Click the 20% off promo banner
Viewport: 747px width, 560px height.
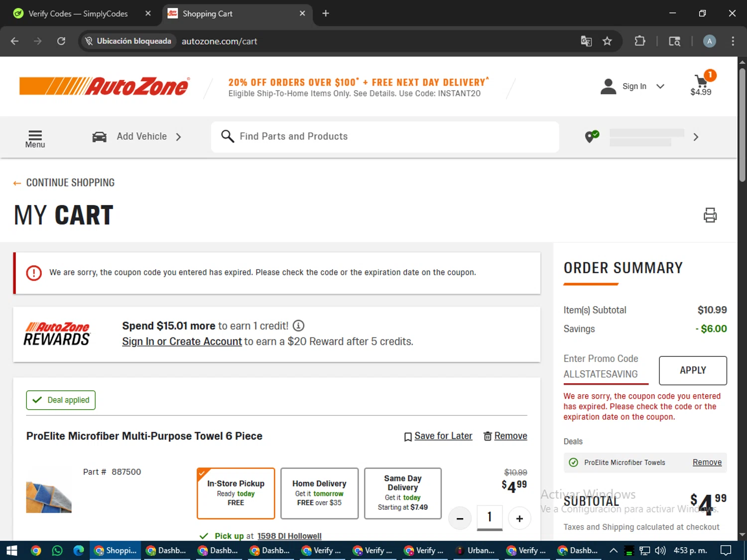[359, 88]
